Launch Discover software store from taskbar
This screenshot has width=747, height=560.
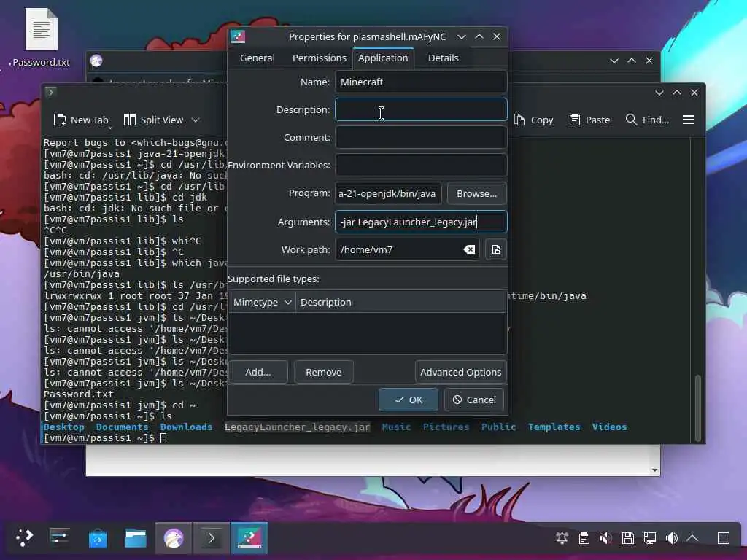(x=98, y=538)
